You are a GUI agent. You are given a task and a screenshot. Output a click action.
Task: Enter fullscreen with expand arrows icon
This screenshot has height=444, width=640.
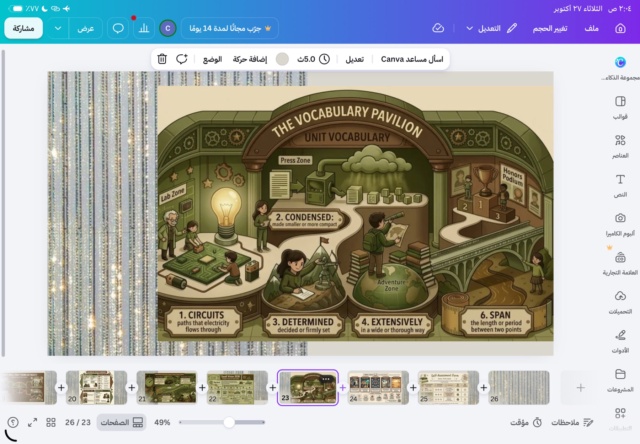pos(32,422)
